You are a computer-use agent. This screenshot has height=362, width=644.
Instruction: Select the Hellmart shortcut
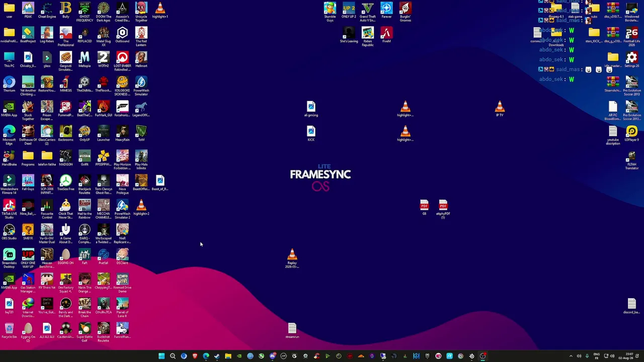pos(141,60)
